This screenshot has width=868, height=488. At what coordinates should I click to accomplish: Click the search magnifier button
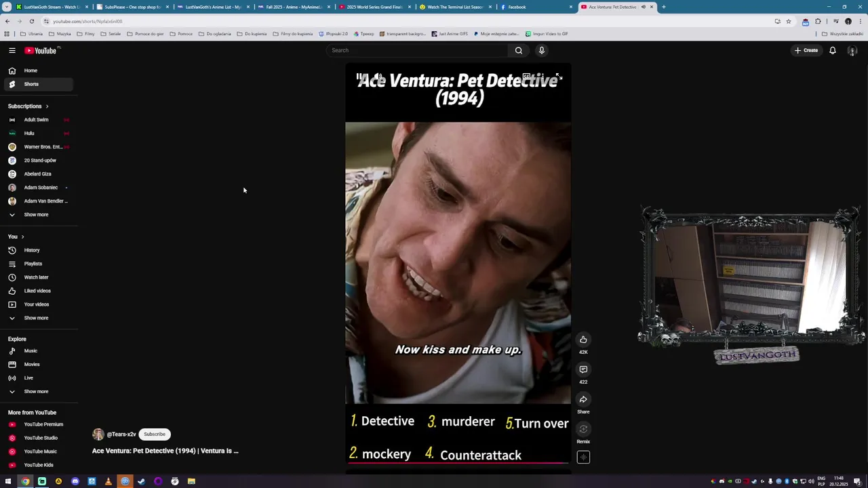(519, 50)
